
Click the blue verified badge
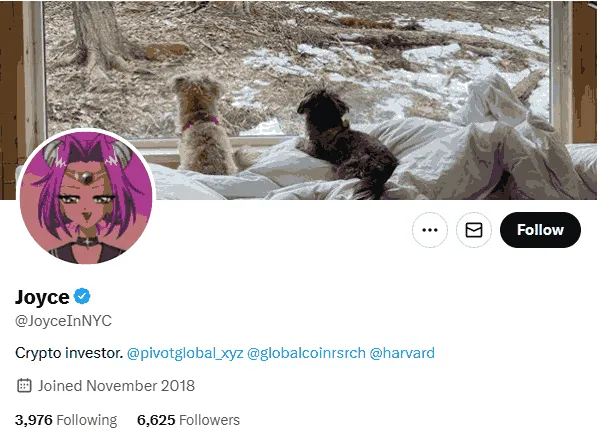pyautogui.click(x=86, y=297)
